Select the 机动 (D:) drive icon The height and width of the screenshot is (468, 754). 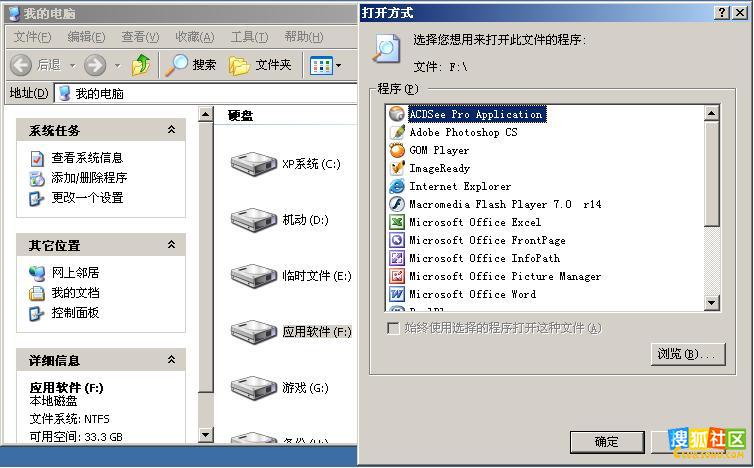(x=253, y=220)
